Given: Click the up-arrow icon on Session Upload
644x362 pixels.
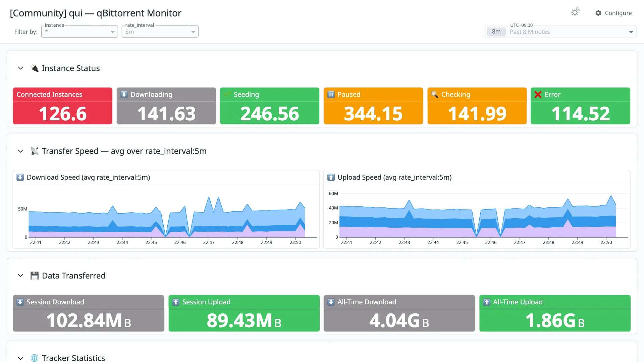Looking at the screenshot, I should 176,302.
